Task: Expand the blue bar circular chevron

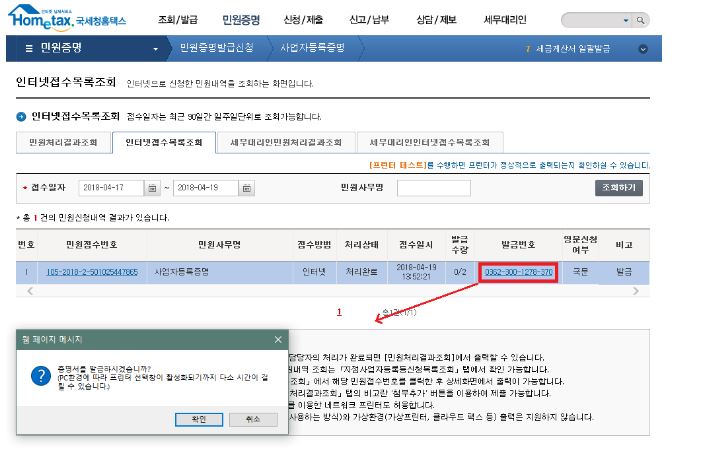Action: coord(643,49)
